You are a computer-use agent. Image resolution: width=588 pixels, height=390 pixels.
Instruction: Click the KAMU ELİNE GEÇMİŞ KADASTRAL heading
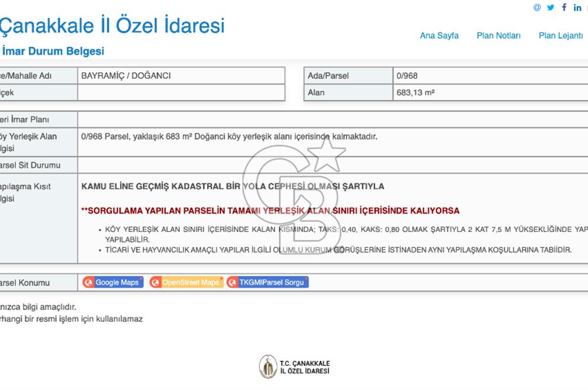(x=232, y=186)
